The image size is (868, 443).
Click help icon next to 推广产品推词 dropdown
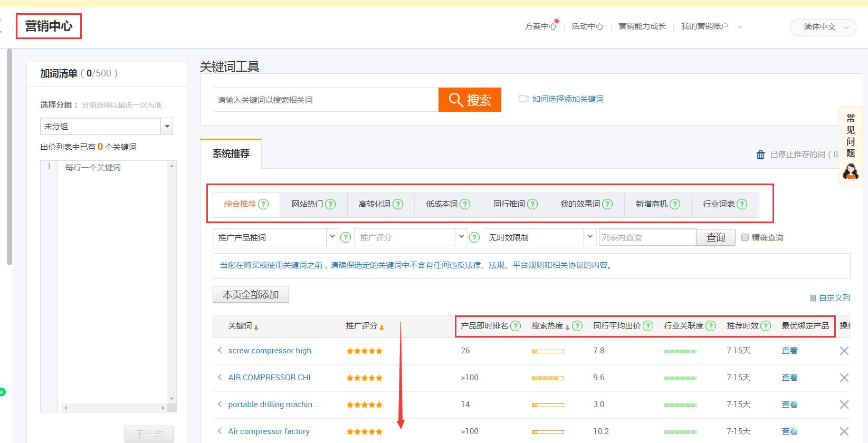(346, 237)
